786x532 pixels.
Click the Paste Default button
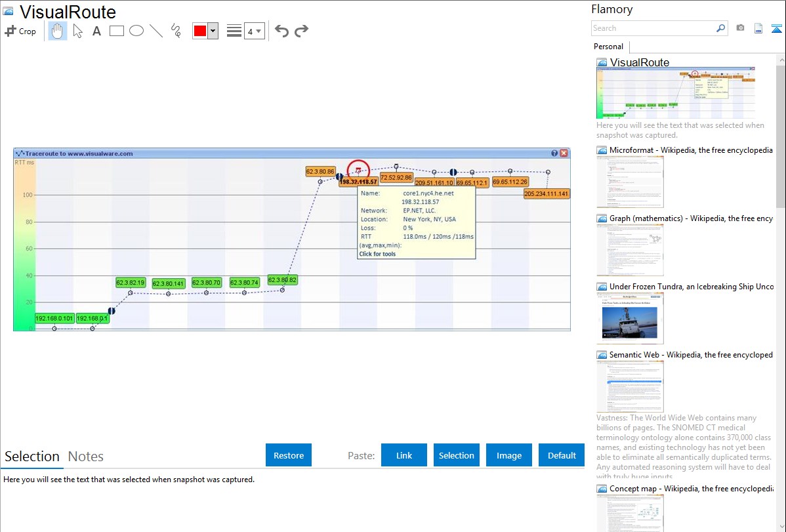pyautogui.click(x=562, y=455)
